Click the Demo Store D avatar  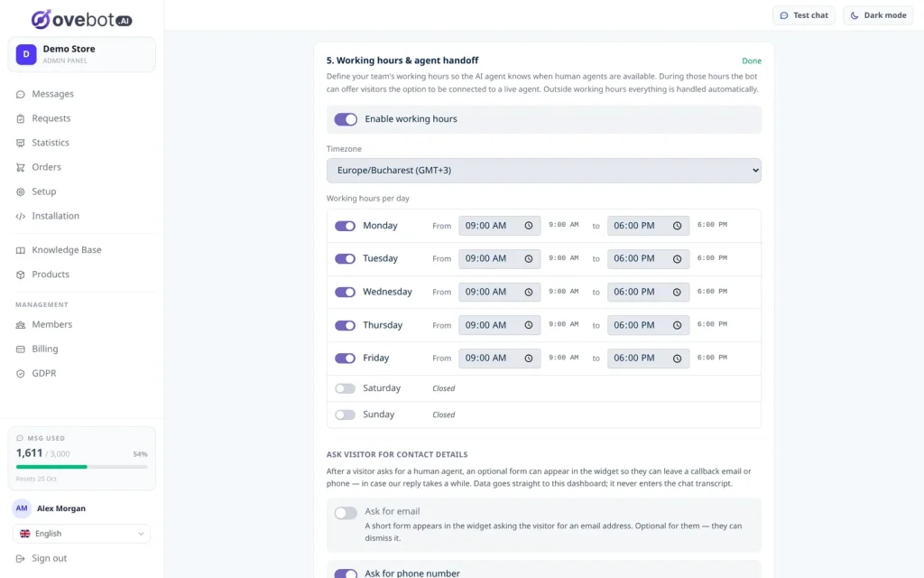click(x=26, y=54)
